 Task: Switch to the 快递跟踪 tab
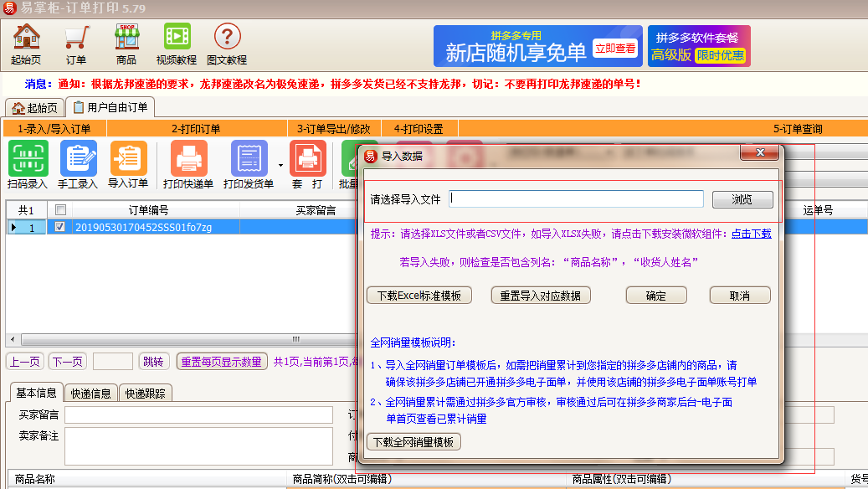pos(145,394)
